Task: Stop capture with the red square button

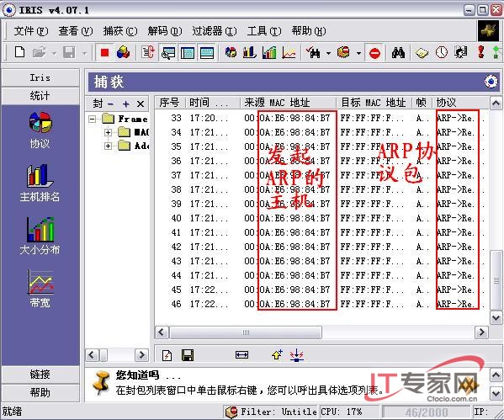Action: click(x=104, y=52)
